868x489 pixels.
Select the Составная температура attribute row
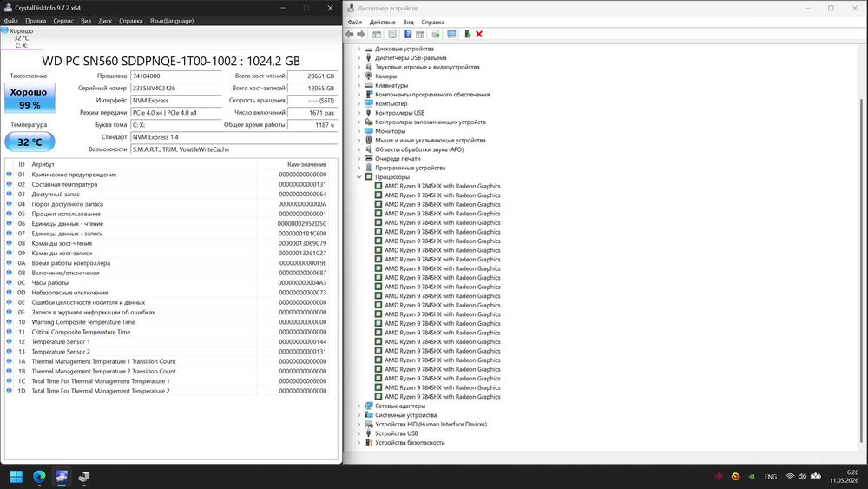click(x=167, y=184)
